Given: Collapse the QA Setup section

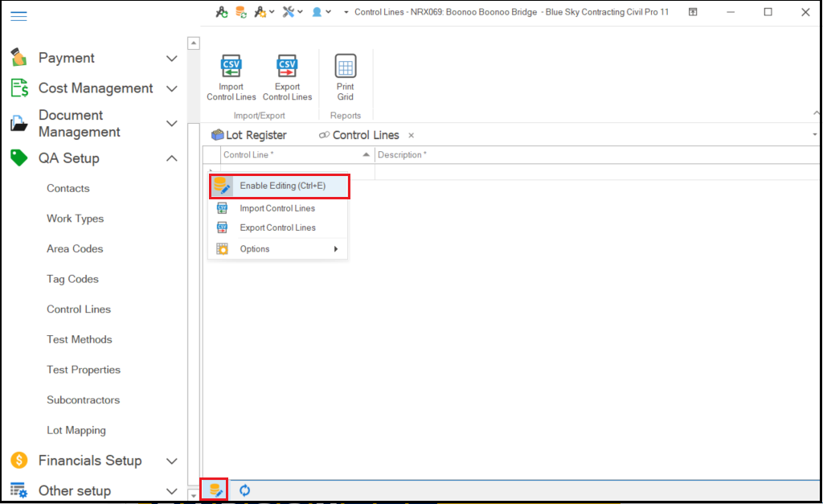Looking at the screenshot, I should 171,158.
